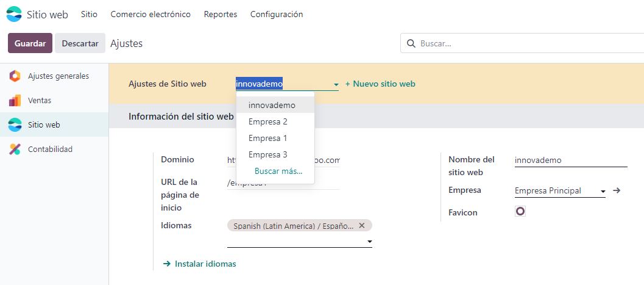Open the Reportes menu
The height and width of the screenshot is (285, 644).
click(221, 14)
